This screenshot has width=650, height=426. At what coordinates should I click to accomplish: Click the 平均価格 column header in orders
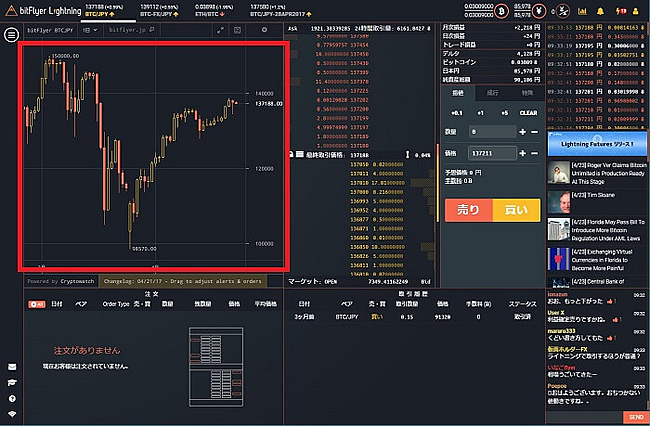click(x=265, y=304)
